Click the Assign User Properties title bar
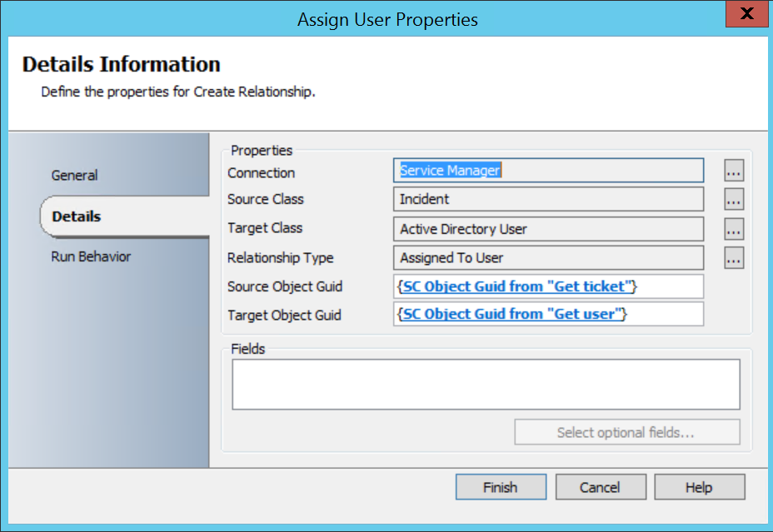773x532 pixels. [x=387, y=19]
